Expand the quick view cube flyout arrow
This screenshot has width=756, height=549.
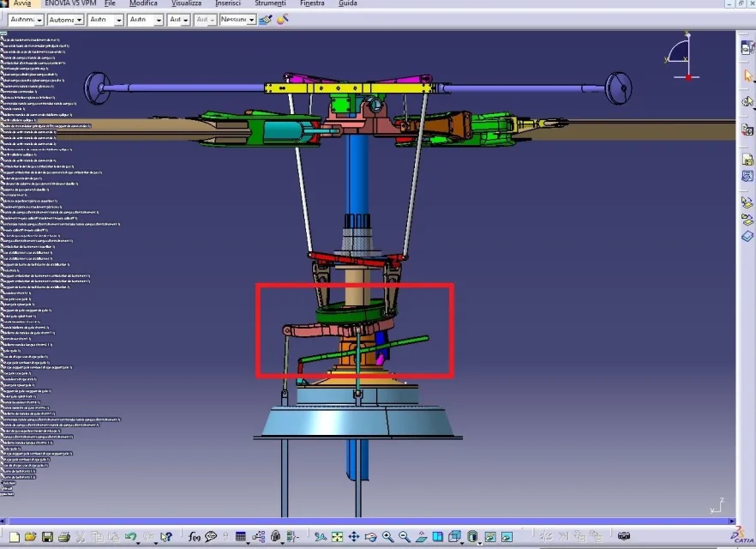[462, 542]
